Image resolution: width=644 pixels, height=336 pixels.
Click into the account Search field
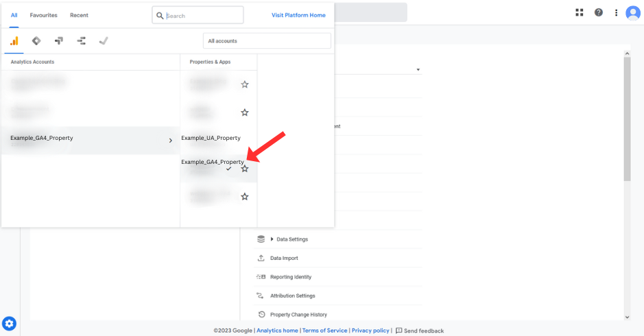click(x=198, y=15)
